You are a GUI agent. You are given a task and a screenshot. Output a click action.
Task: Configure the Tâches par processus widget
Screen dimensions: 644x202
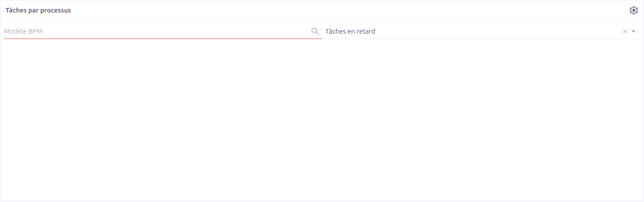tap(633, 10)
